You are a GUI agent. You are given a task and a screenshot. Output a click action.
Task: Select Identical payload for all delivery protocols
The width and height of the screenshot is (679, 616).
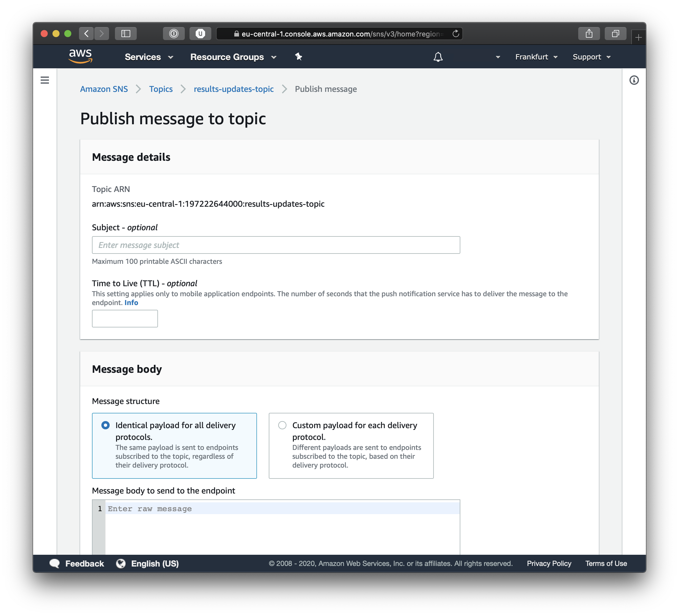pos(106,425)
